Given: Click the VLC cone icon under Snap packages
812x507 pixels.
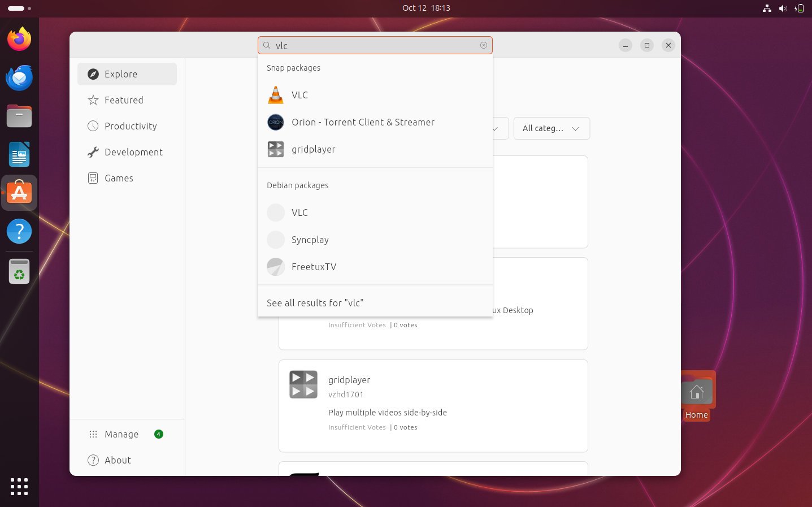Looking at the screenshot, I should pos(275,95).
